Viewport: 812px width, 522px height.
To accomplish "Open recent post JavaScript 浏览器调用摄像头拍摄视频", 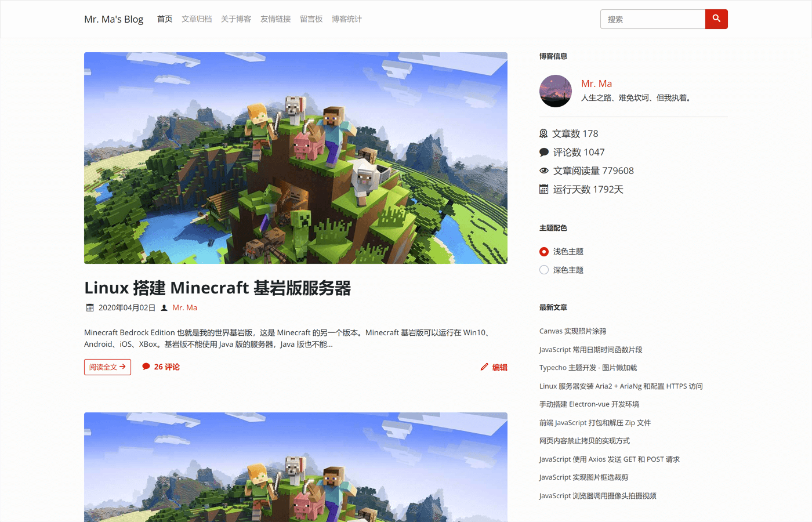I will point(598,496).
